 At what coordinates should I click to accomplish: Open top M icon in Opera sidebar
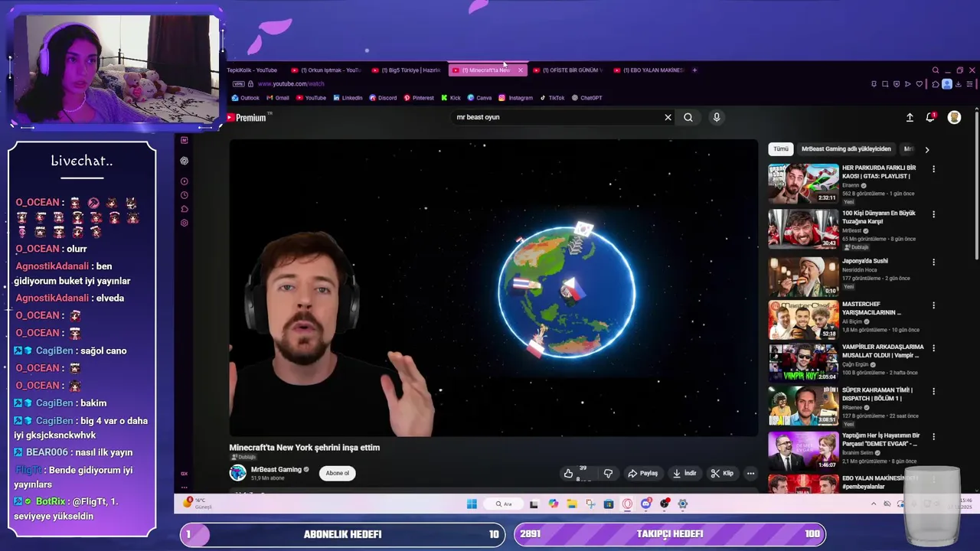(x=185, y=140)
